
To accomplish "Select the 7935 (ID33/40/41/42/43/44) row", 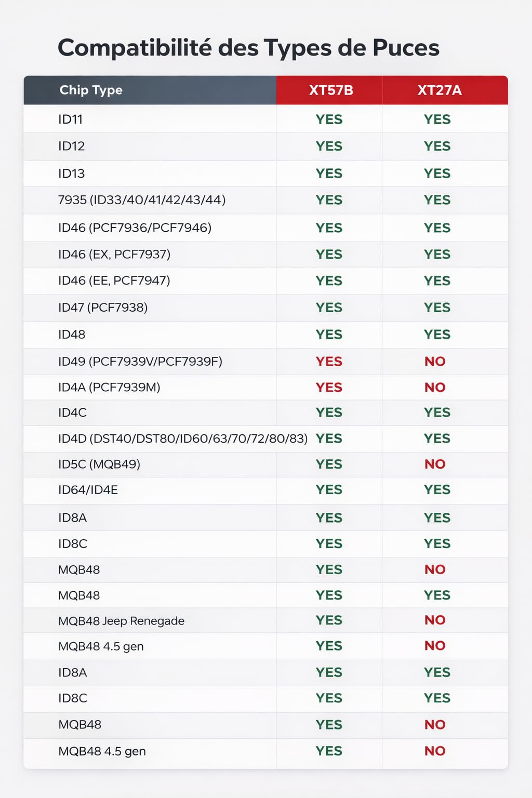I will [x=265, y=200].
